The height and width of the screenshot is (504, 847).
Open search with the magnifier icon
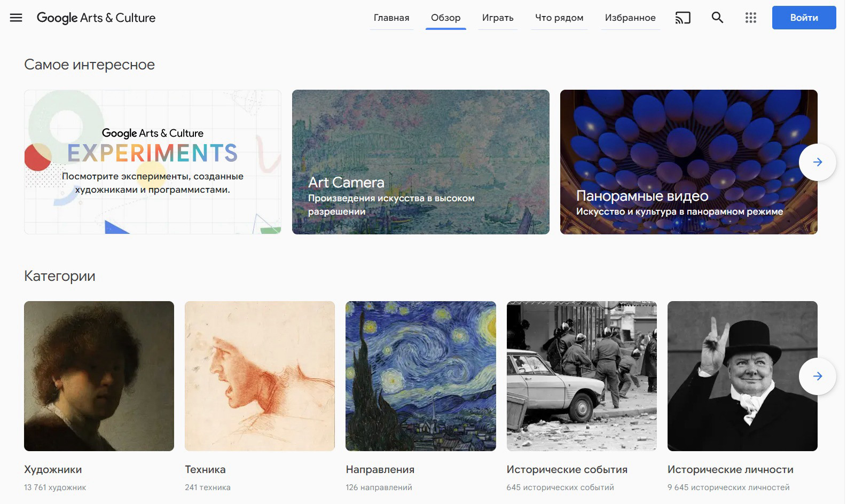717,18
